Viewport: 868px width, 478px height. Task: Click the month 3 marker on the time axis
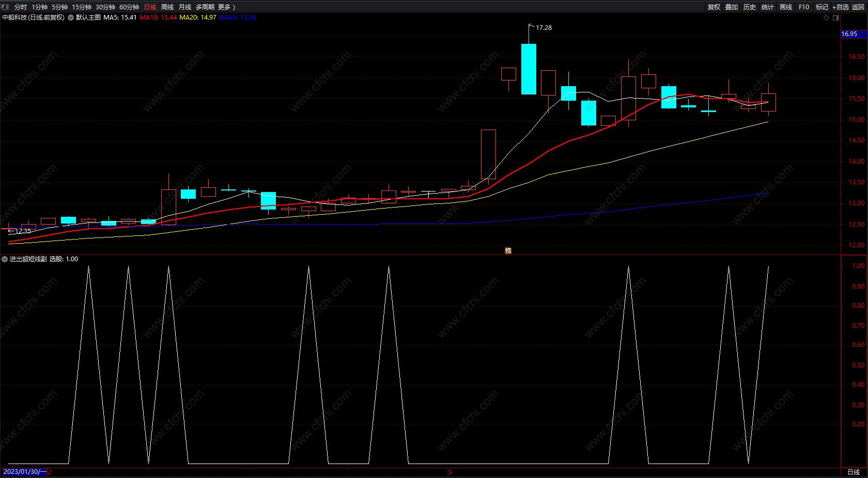(x=451, y=472)
